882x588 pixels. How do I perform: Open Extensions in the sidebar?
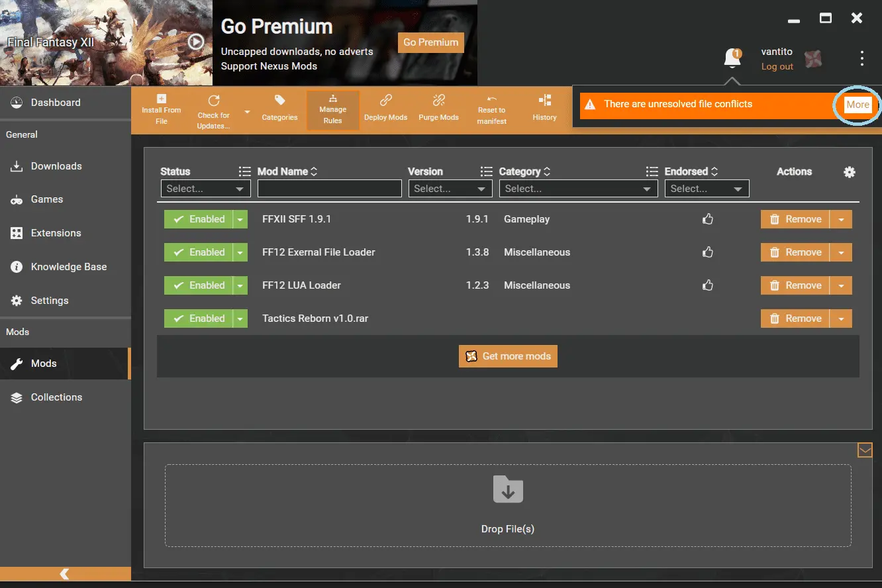(x=65, y=233)
